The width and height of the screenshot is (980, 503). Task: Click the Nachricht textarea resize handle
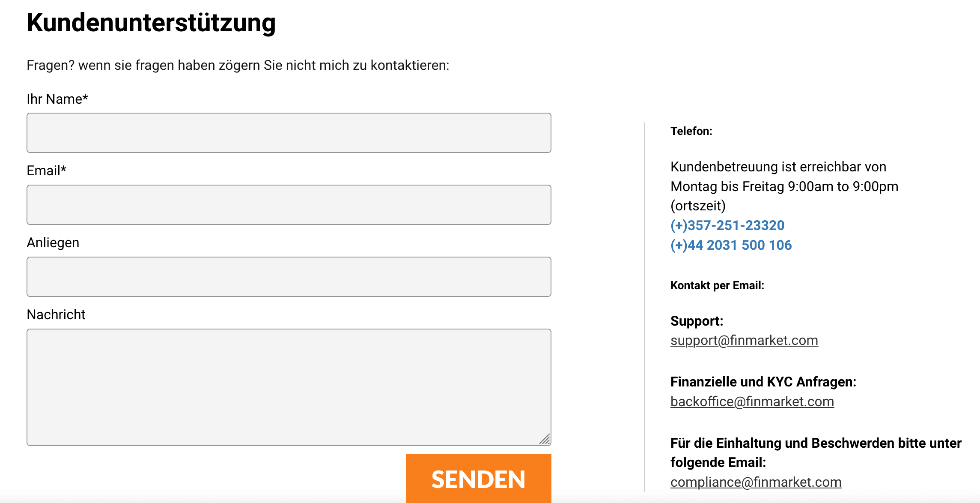(545, 440)
